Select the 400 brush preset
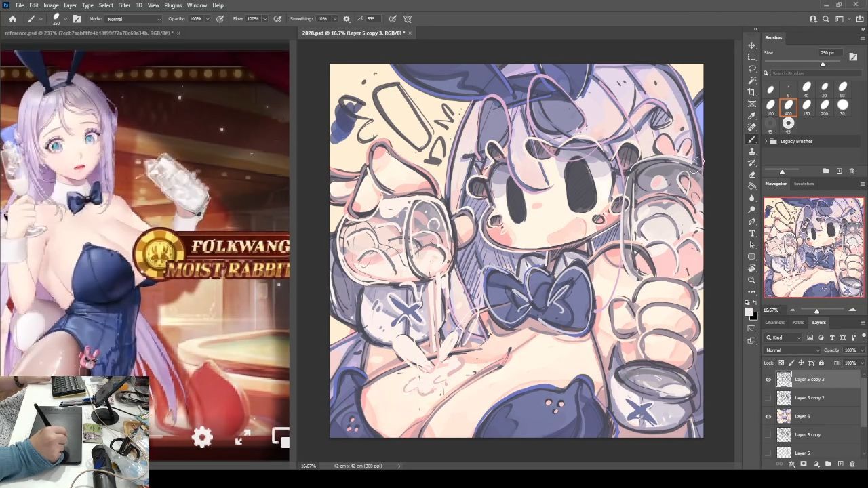This screenshot has width=868, height=488. 788,106
